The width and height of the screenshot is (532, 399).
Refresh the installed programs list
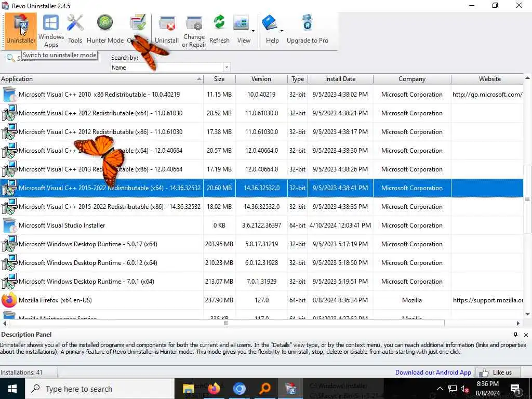[x=219, y=29]
